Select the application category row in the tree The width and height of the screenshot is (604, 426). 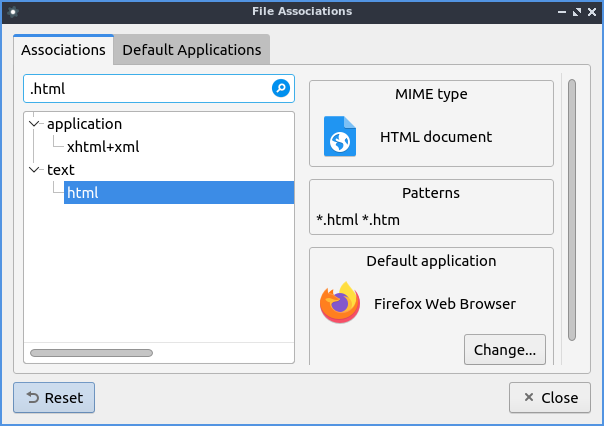84,124
